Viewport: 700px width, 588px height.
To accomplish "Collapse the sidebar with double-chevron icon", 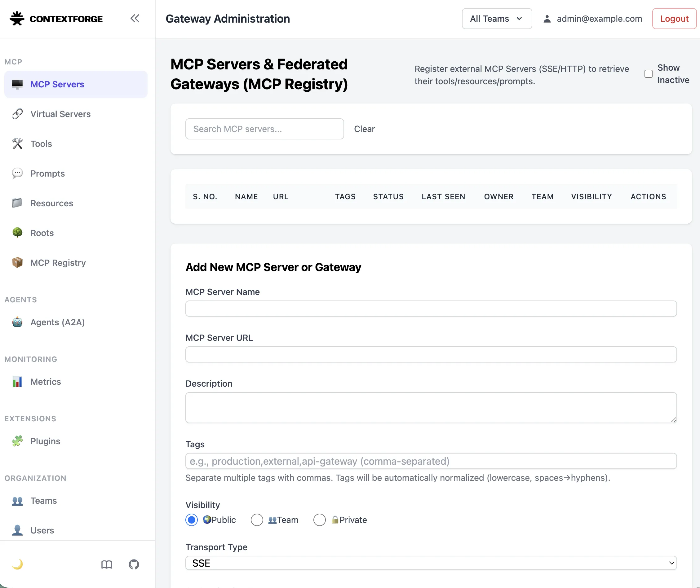I will coord(135,18).
